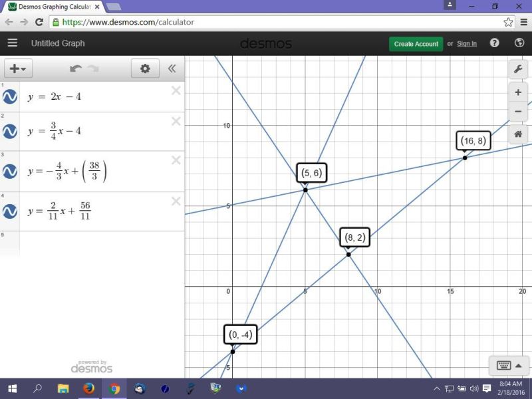
Task: Open the volume control in the tray
Action: [x=474, y=388]
